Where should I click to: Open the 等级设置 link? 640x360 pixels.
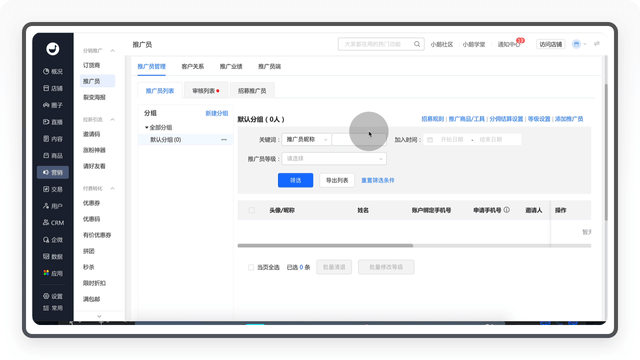[539, 119]
